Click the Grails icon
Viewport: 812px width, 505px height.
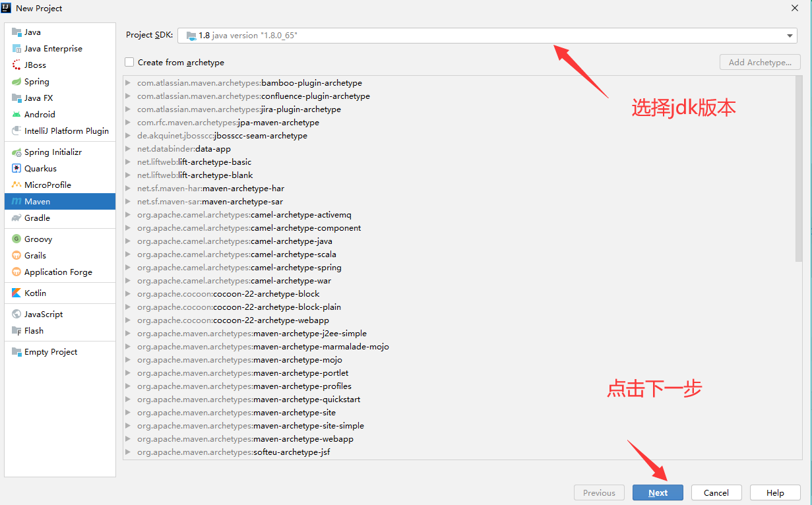pyautogui.click(x=16, y=256)
